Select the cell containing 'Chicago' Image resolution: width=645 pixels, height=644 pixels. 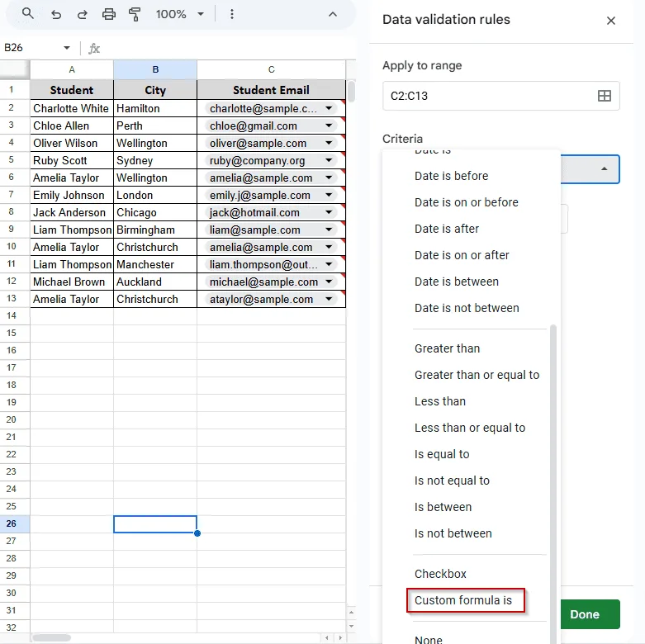coord(155,213)
